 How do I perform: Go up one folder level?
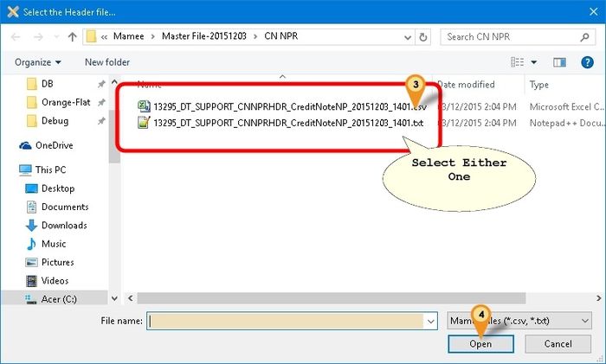coord(71,38)
